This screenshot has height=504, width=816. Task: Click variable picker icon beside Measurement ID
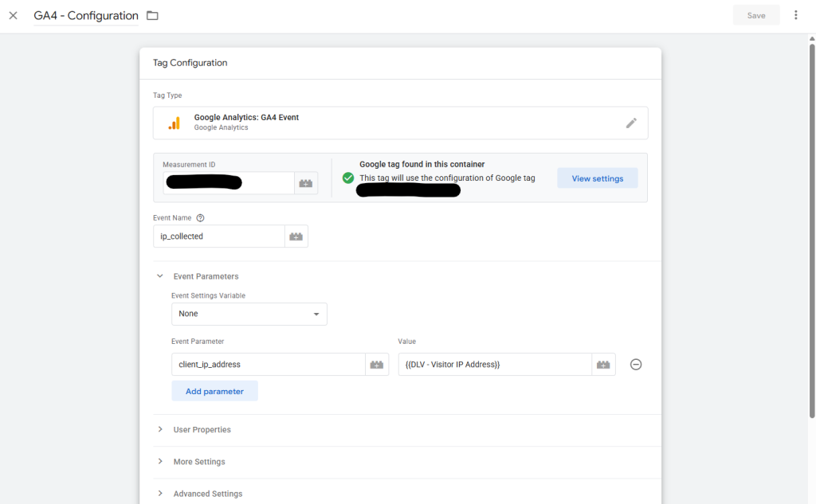[306, 183]
